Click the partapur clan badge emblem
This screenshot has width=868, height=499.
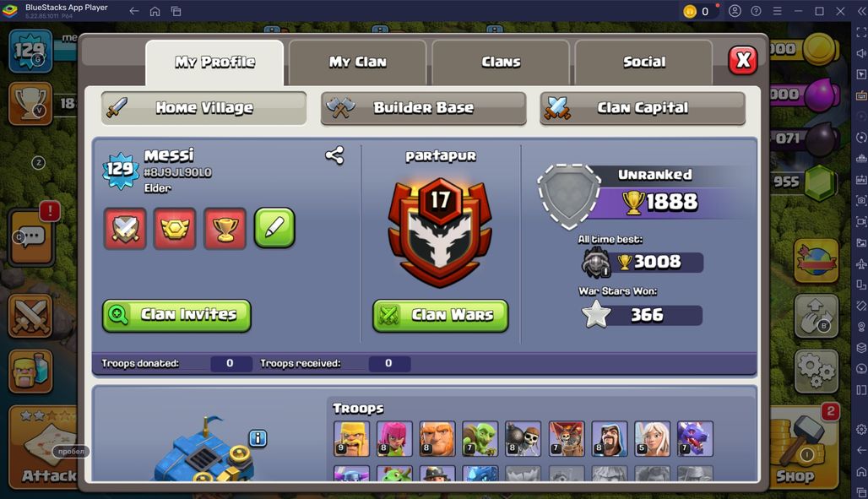pos(440,232)
